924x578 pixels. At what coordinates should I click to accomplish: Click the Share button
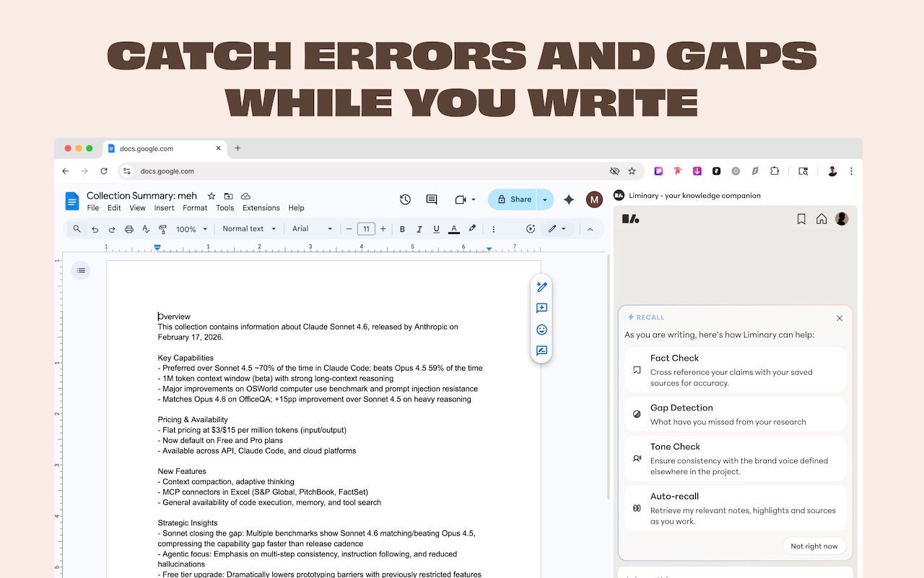513,199
